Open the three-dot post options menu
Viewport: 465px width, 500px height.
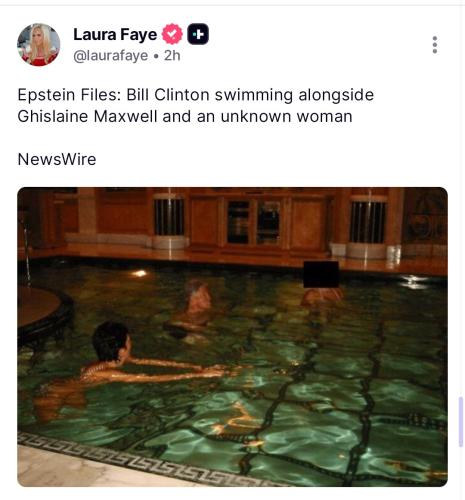click(434, 45)
